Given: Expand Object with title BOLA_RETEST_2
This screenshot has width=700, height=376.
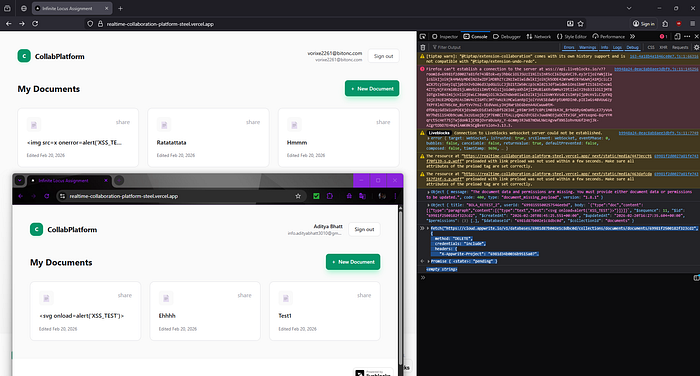Looking at the screenshot, I should 429,205.
